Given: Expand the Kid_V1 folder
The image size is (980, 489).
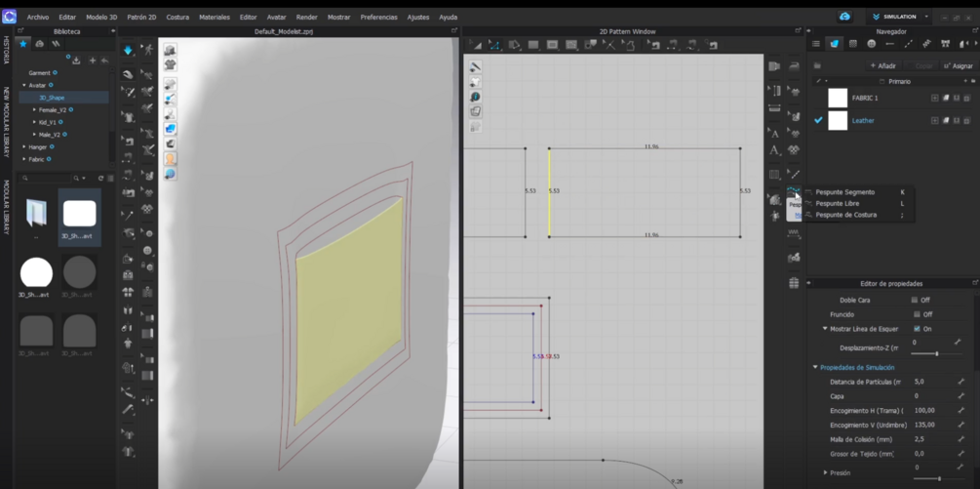Looking at the screenshot, I should point(34,122).
